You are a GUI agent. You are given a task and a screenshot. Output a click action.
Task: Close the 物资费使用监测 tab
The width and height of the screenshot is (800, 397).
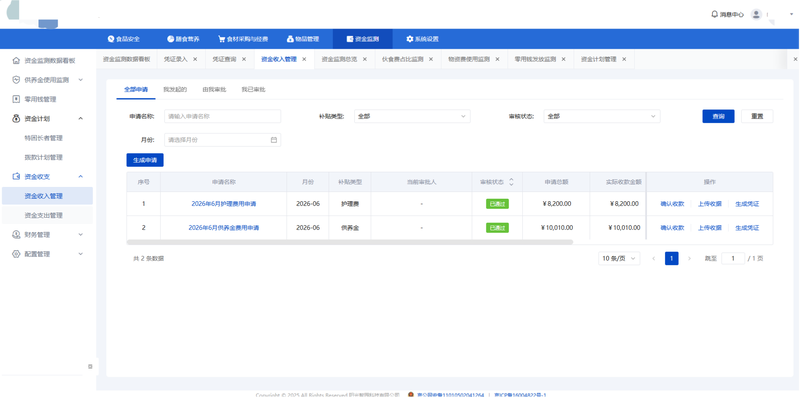click(497, 59)
